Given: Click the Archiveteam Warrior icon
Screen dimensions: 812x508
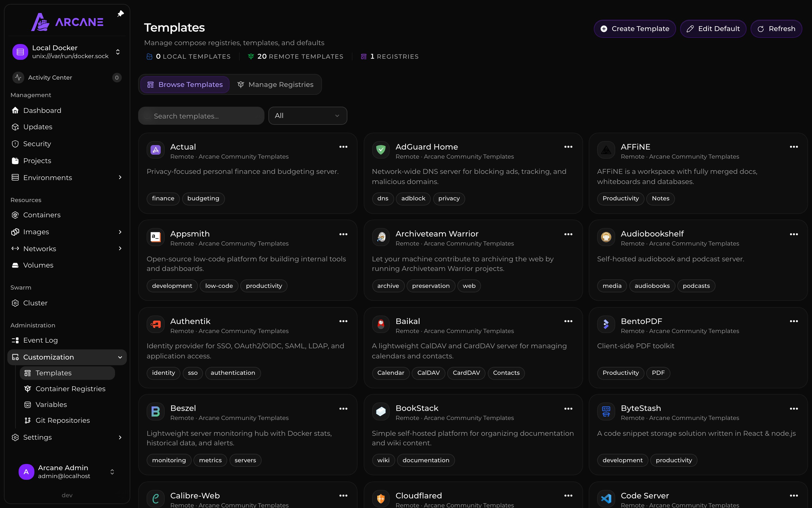Looking at the screenshot, I should pyautogui.click(x=381, y=237).
